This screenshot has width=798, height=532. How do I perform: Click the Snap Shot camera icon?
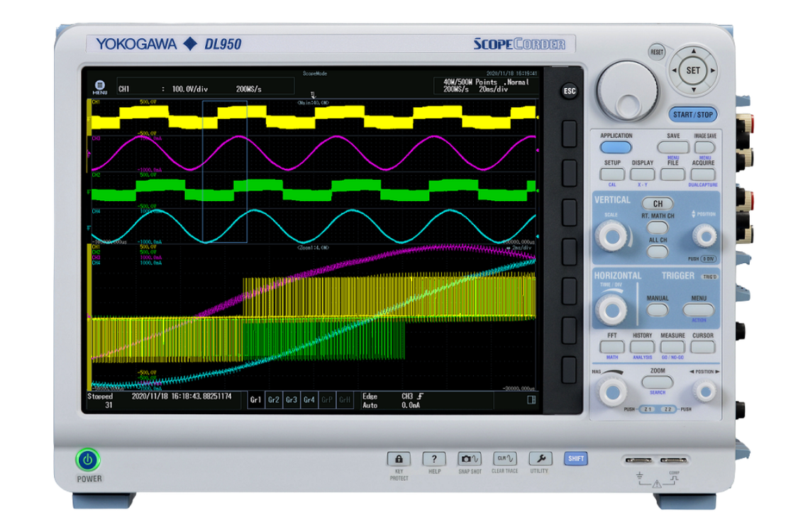470,460
